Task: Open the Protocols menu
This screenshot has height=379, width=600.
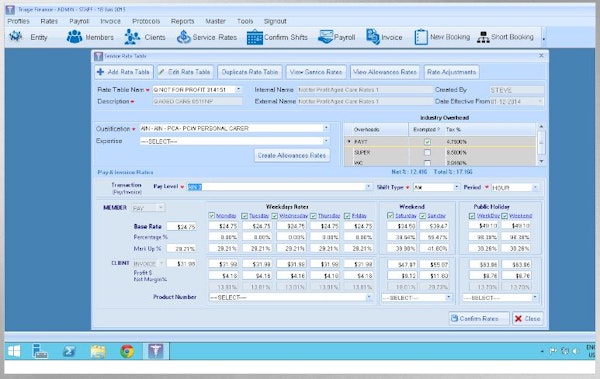Action: click(146, 21)
